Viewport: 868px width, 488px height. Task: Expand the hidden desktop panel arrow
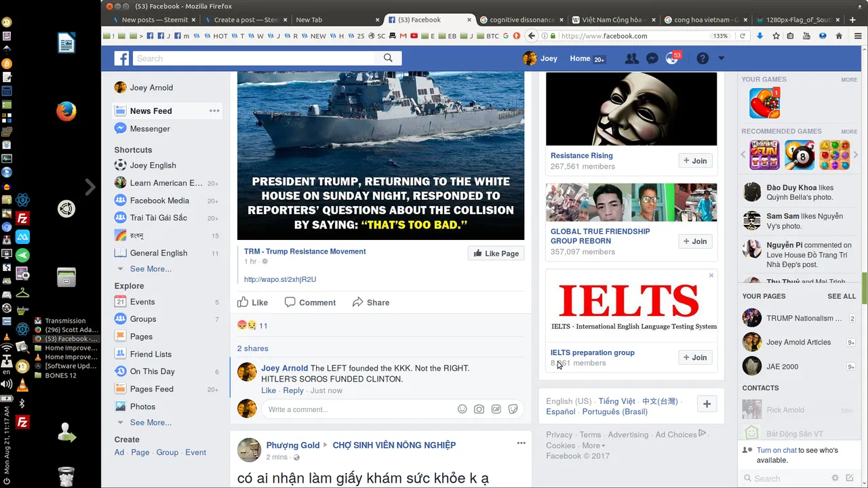tap(90, 187)
